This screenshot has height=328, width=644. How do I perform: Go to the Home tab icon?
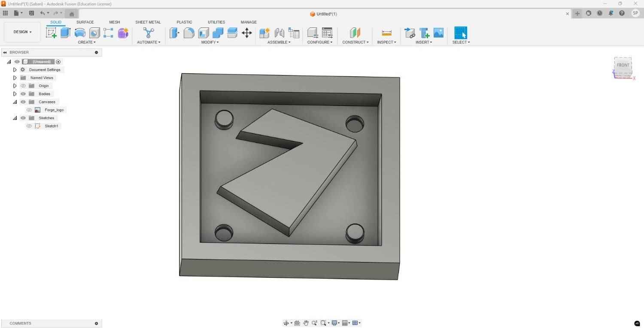point(72,14)
